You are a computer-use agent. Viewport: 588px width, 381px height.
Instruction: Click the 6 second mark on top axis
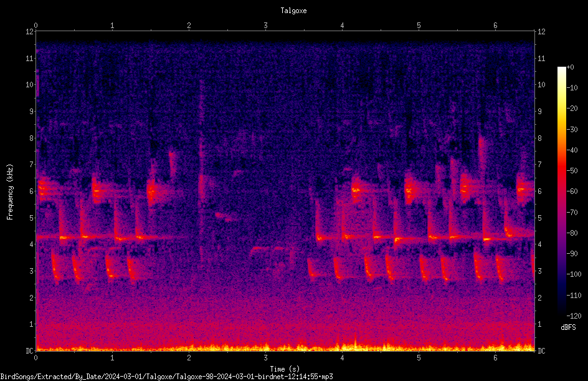coord(495,26)
